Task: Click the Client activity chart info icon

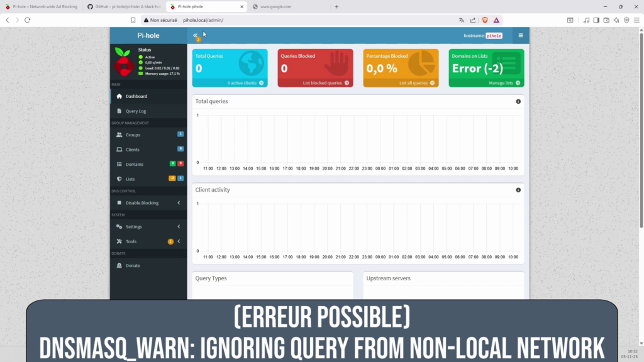Action: click(x=518, y=190)
